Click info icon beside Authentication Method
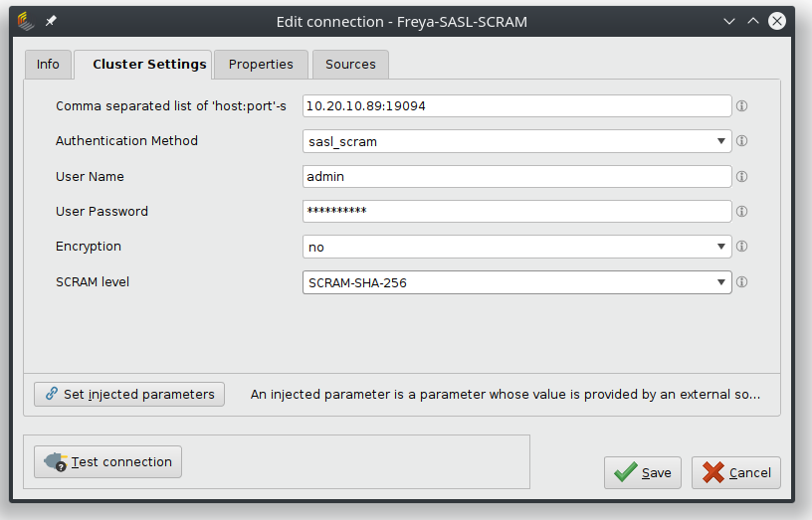 pos(741,141)
